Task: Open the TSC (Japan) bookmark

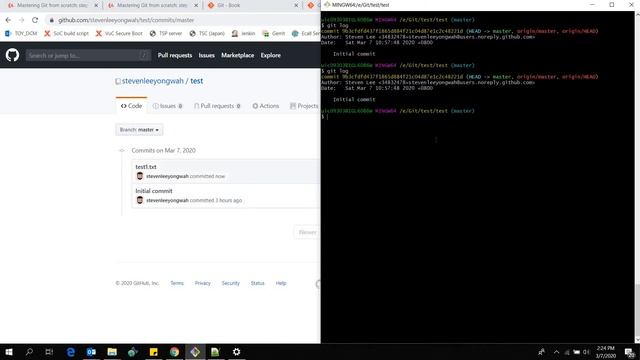Action: [x=207, y=33]
